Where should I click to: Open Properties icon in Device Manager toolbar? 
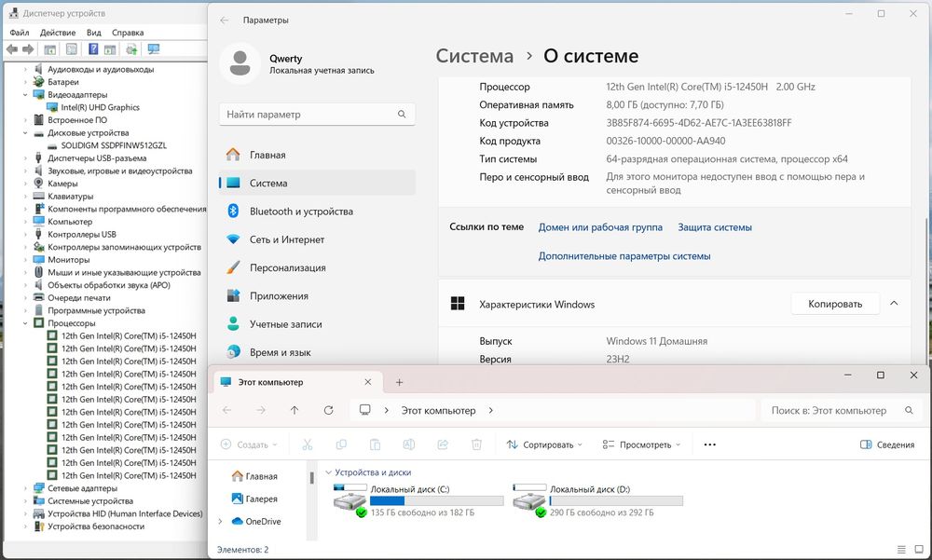click(x=72, y=49)
